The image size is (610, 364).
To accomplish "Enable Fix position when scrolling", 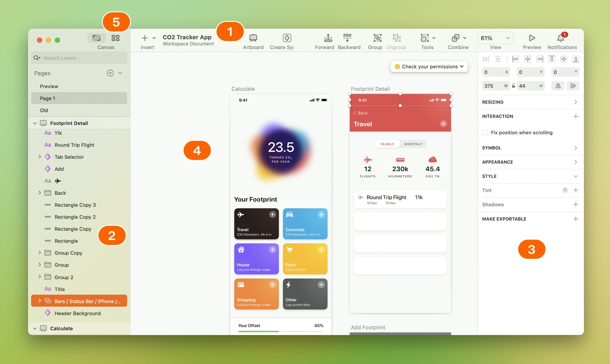I will (x=485, y=133).
